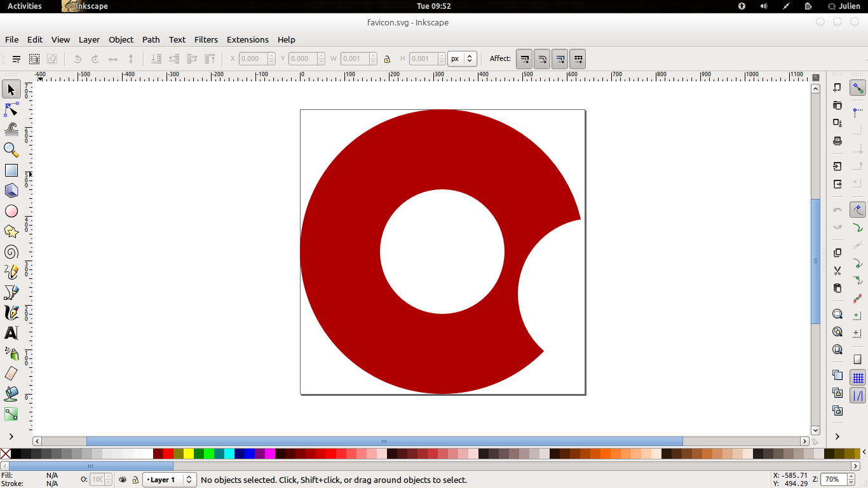The height and width of the screenshot is (488, 868).
Task: Select the Text tool
Action: click(x=11, y=333)
